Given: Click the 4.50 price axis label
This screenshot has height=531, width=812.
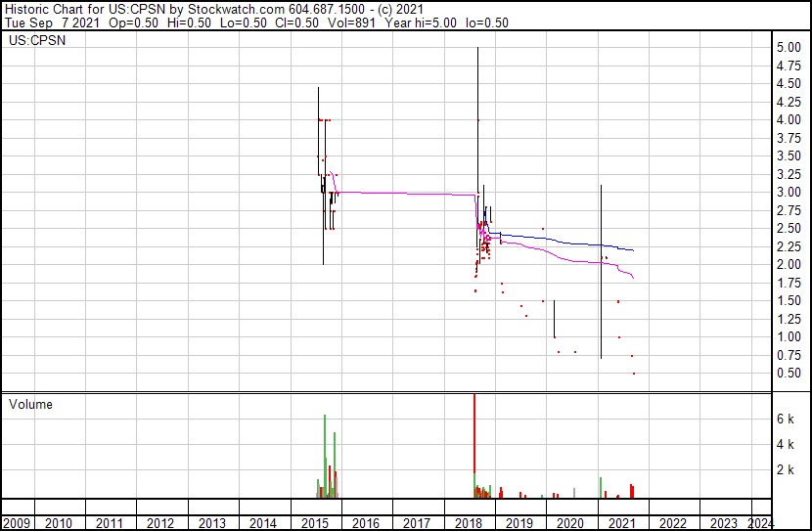Looking at the screenshot, I should 789,84.
